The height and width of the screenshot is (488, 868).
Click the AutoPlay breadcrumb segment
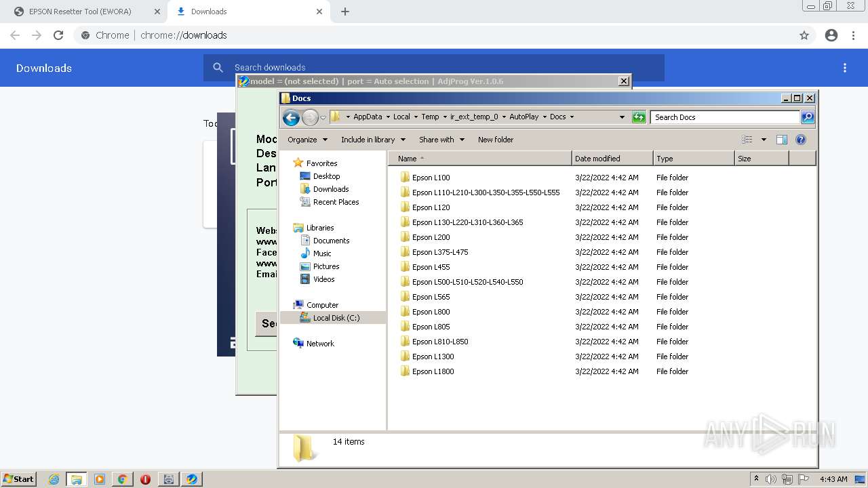[524, 117]
